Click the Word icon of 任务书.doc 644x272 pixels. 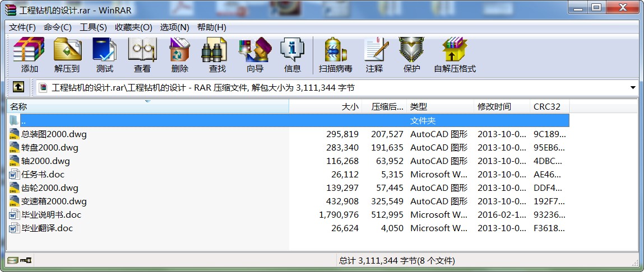coord(15,175)
